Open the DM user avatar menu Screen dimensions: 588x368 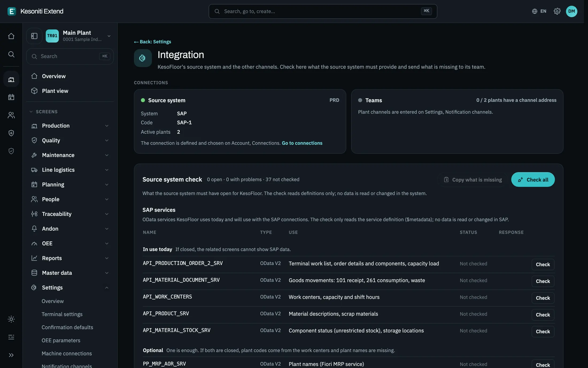(571, 11)
